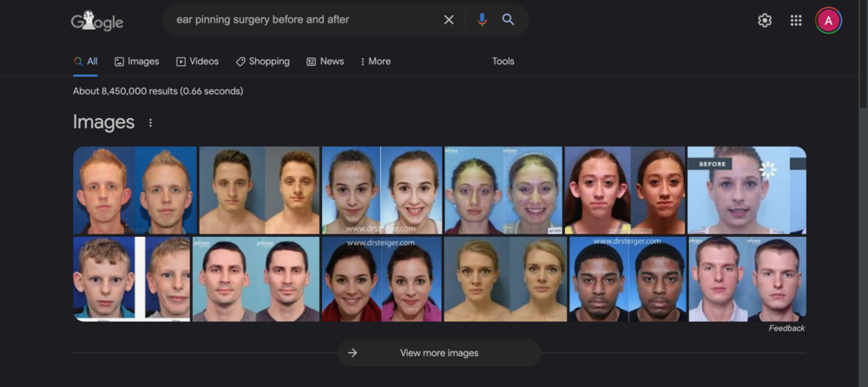The height and width of the screenshot is (387, 868).
Task: Select the News tab
Action: pos(325,62)
